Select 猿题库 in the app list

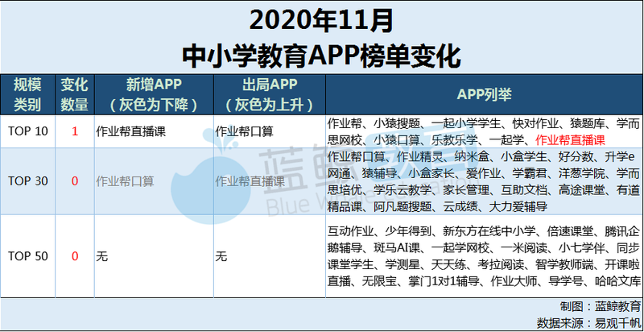coord(588,123)
